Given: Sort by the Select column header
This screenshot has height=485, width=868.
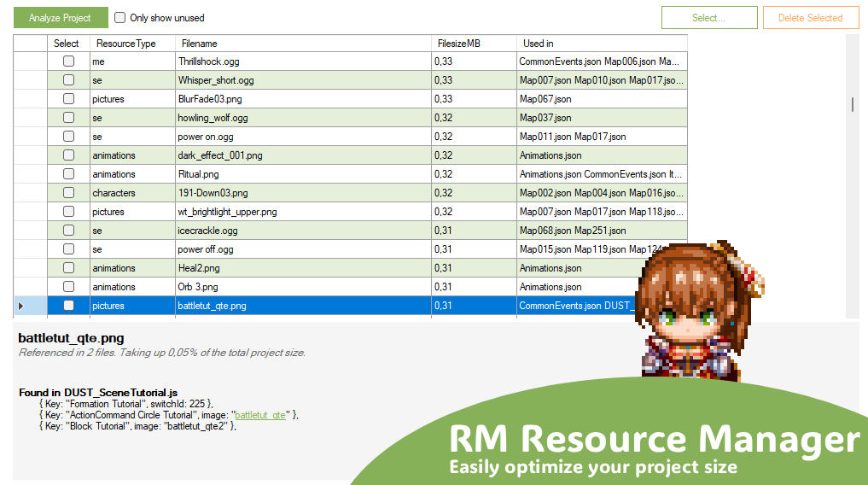Looking at the screenshot, I should click(x=68, y=44).
